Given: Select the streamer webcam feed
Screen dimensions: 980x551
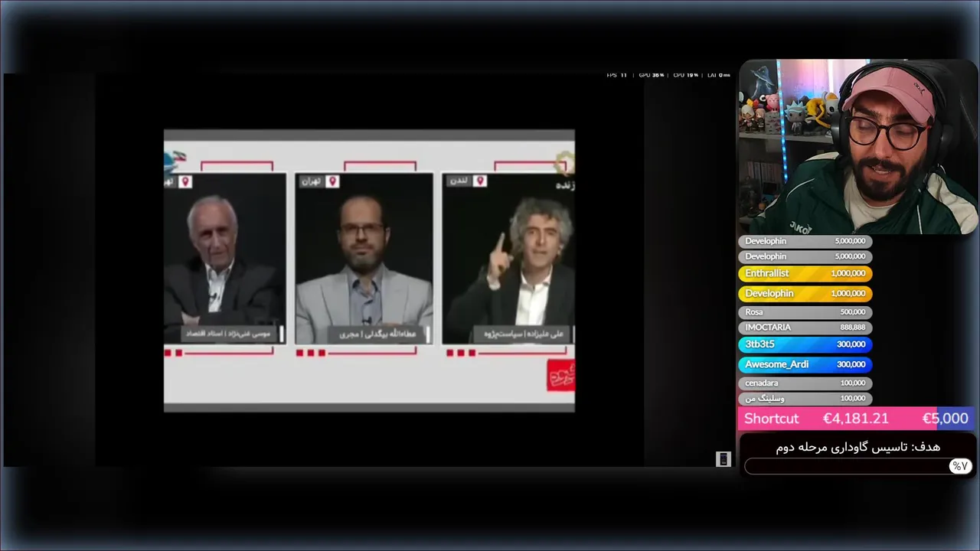Looking at the screenshot, I should 857,147.
